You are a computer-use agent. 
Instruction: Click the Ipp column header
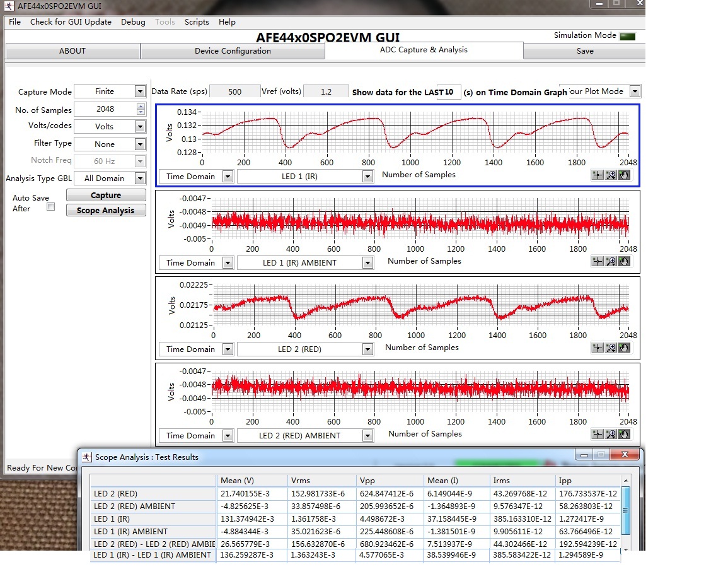(588, 481)
